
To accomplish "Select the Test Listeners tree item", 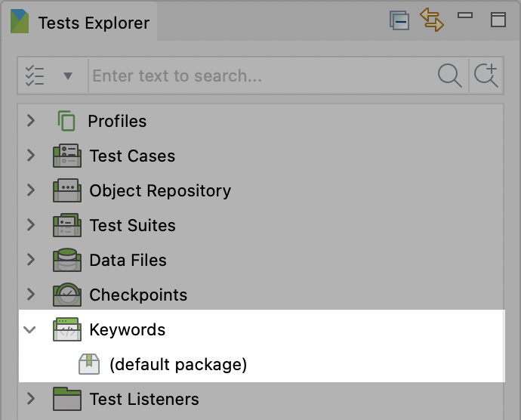I will pos(143,400).
